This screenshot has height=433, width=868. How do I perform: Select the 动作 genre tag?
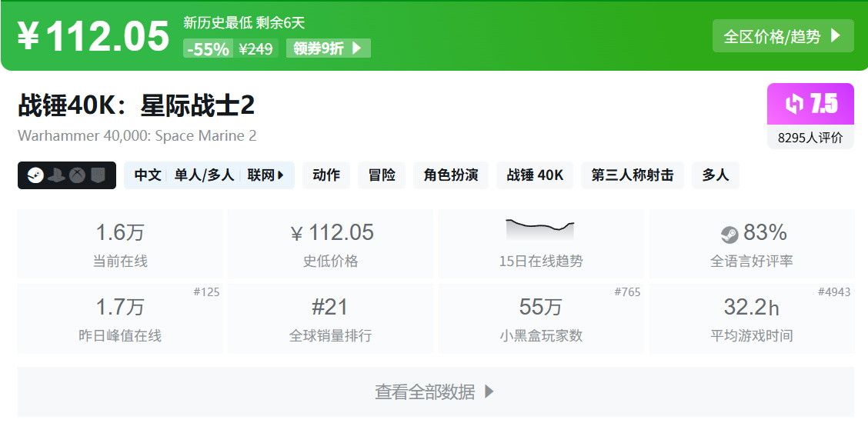click(326, 175)
